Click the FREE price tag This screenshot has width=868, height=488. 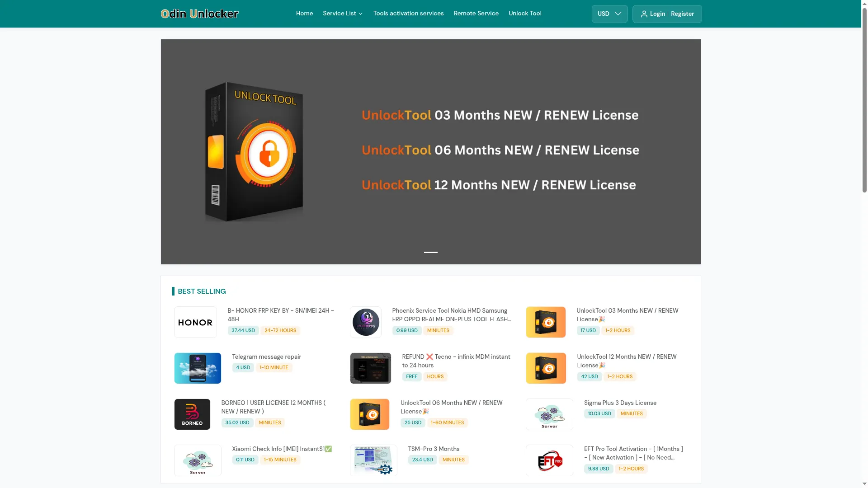pyautogui.click(x=412, y=377)
